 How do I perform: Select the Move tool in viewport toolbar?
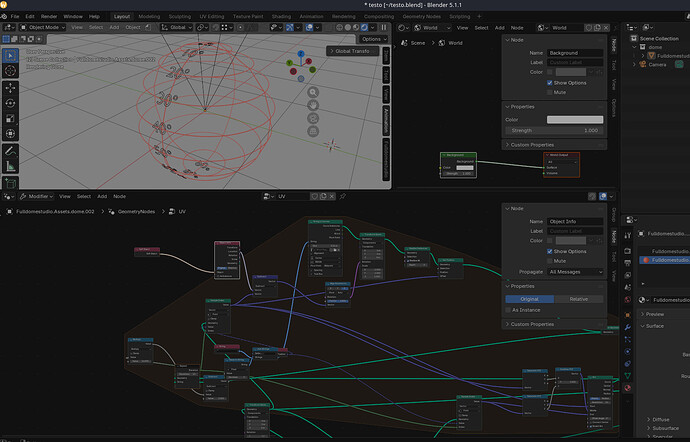(11, 88)
